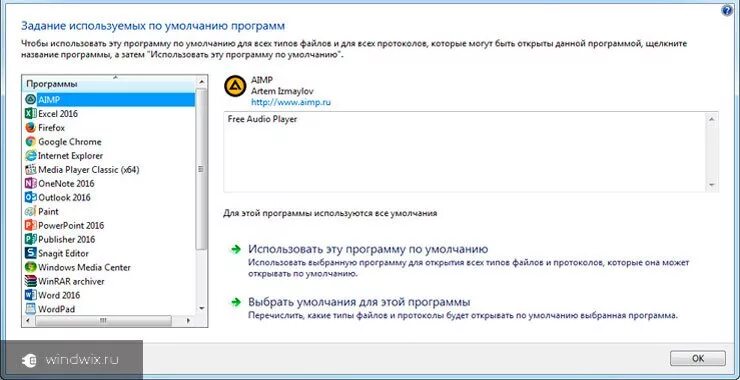Click programs list scroll-right arrow
The width and height of the screenshot is (740, 380).
(x=188, y=321)
